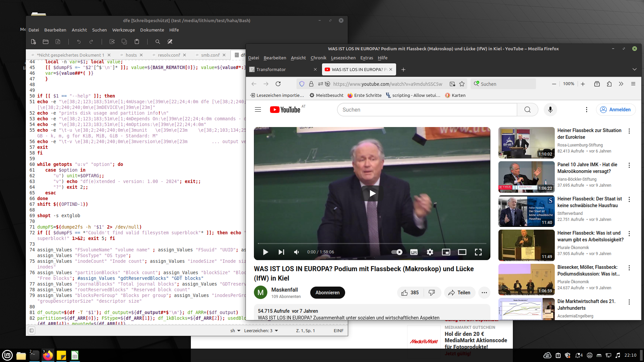Viewport: 644px width, 362px height.
Task: Bookmark this page with the star icon
Action: pyautogui.click(x=462, y=84)
